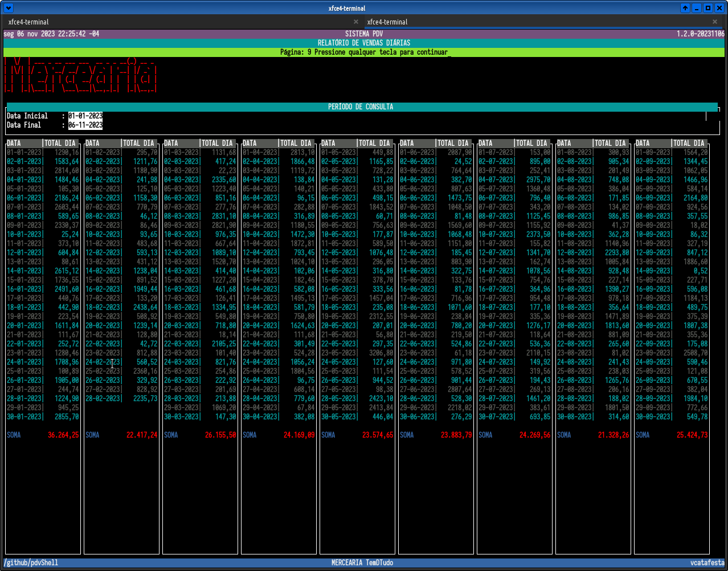Click the August SOMA total 21.328,26
Screen dimensions: 728x571
click(x=614, y=435)
